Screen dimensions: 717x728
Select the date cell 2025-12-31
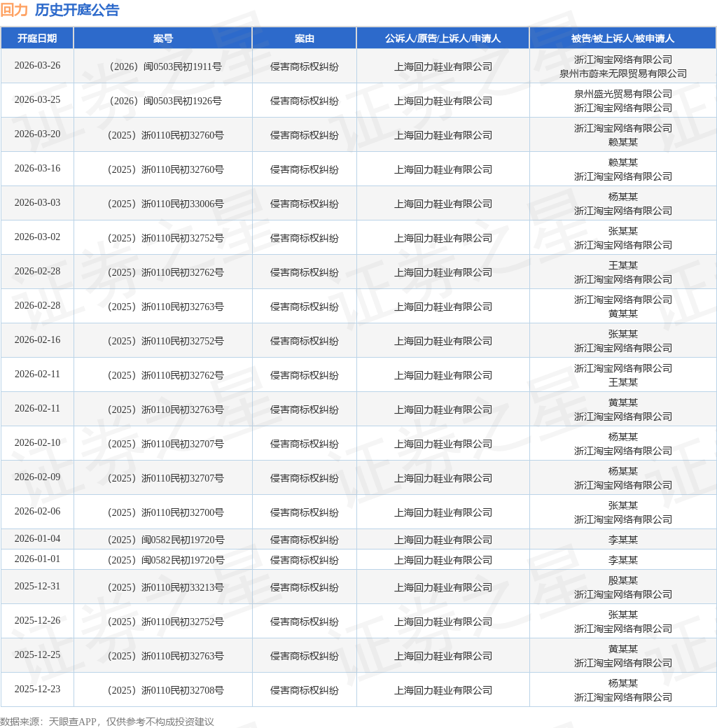(37, 587)
